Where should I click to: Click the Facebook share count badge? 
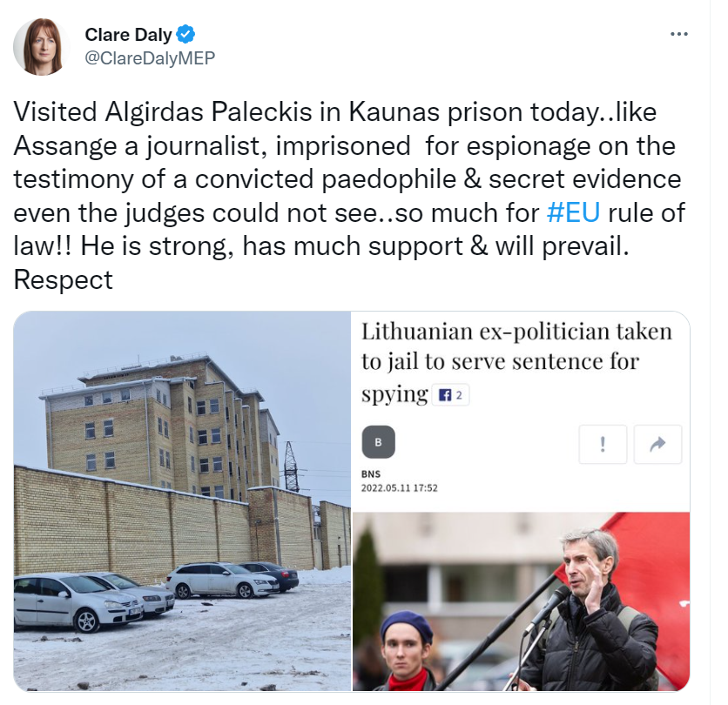click(x=450, y=395)
